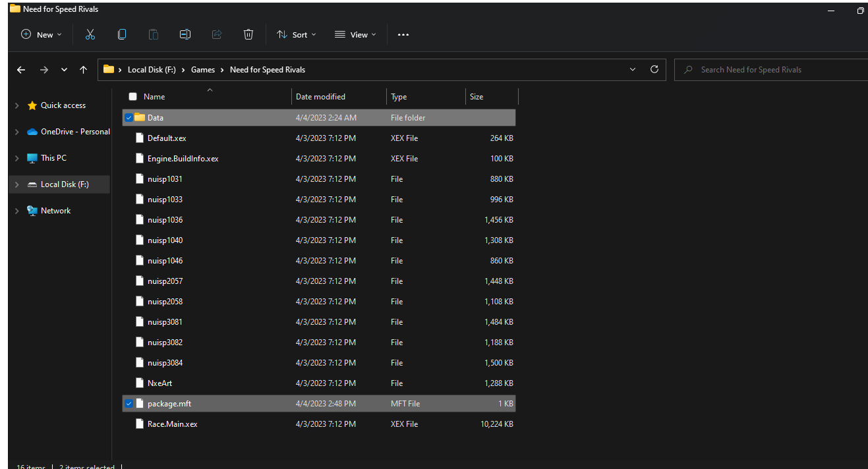Click the Rename icon in toolbar
868x469 pixels.
185,34
